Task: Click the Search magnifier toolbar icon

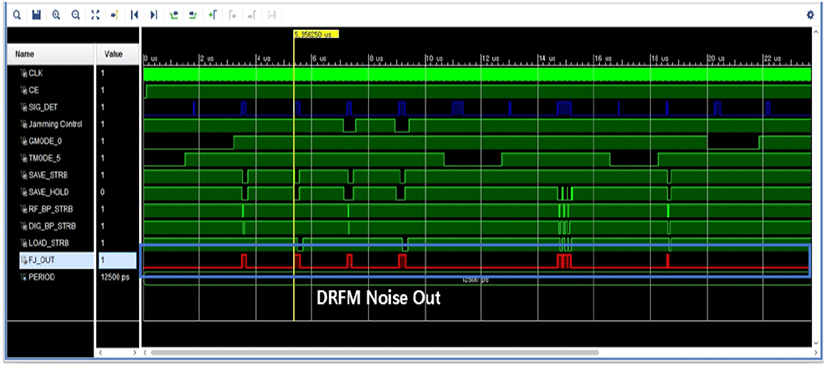Action: (x=17, y=15)
